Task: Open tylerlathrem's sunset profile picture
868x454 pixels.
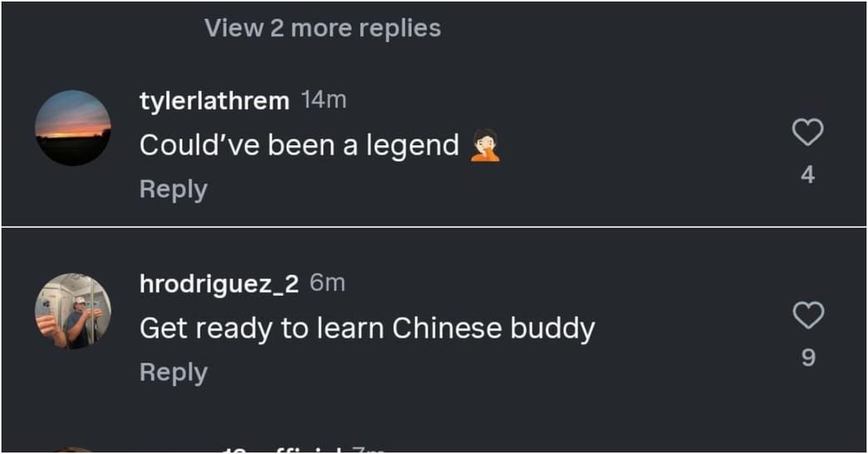Action: pyautogui.click(x=73, y=128)
